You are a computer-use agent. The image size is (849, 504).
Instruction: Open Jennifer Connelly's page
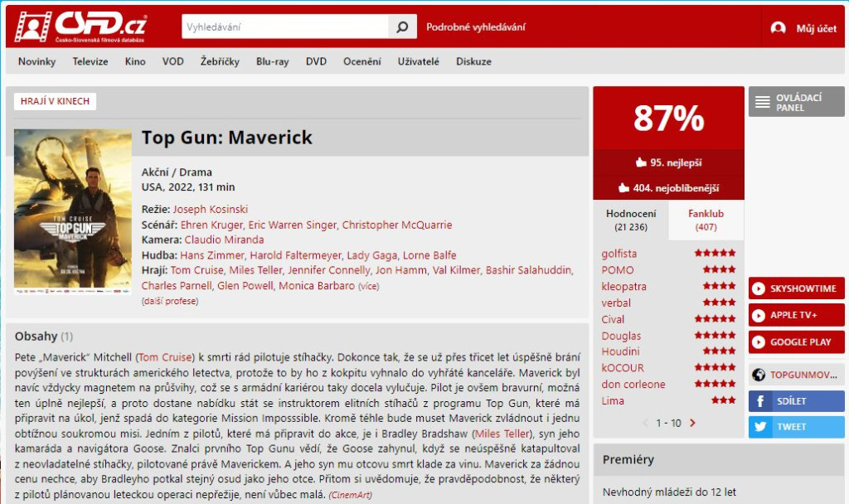tap(328, 269)
